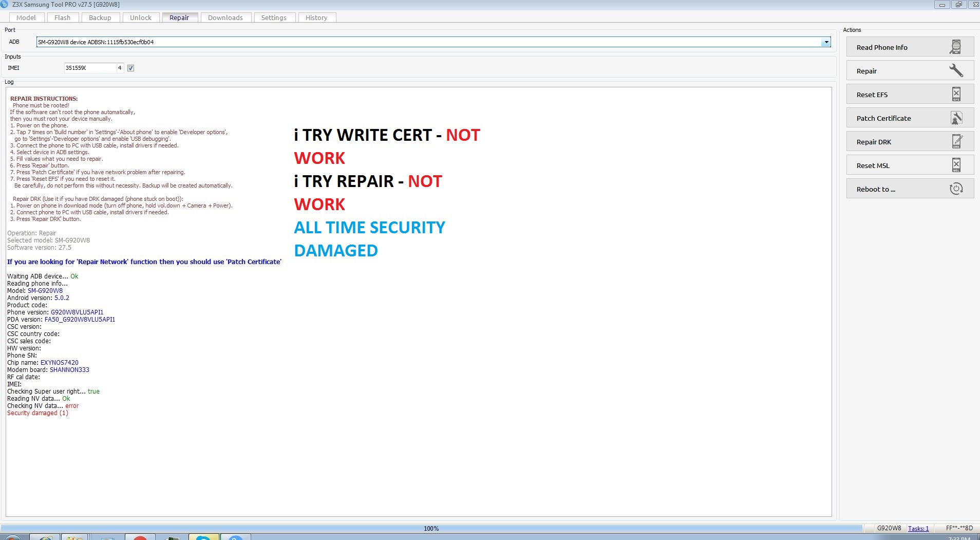
Task: Click 'Selected model: SM-G920W8' log line
Action: click(x=48, y=240)
